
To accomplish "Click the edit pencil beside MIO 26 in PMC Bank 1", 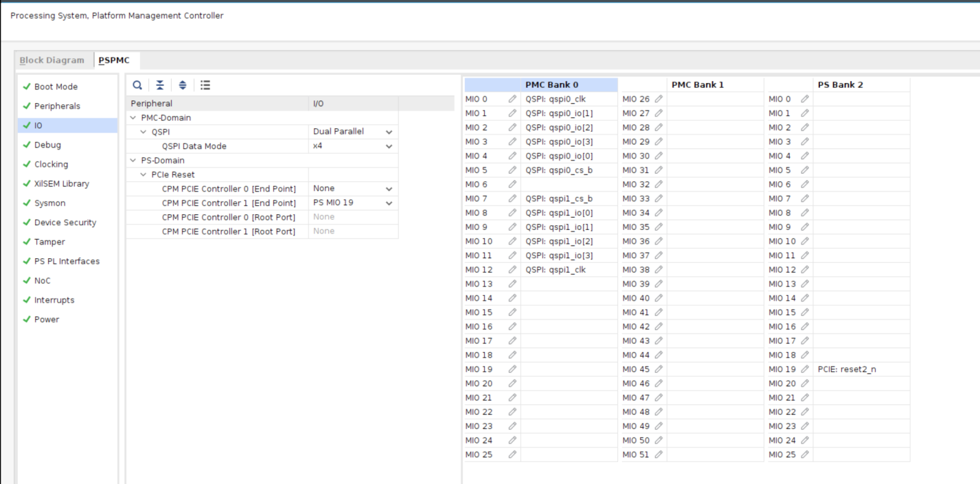I will click(x=658, y=99).
